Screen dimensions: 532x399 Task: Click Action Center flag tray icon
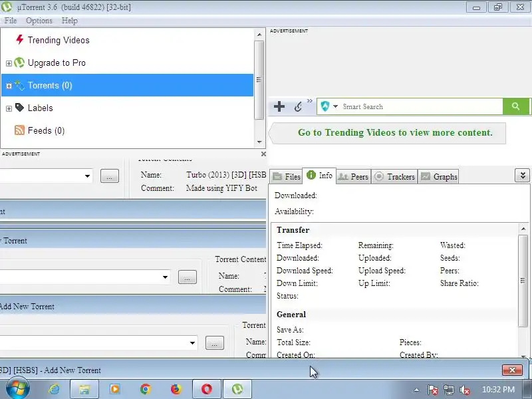[x=433, y=390]
